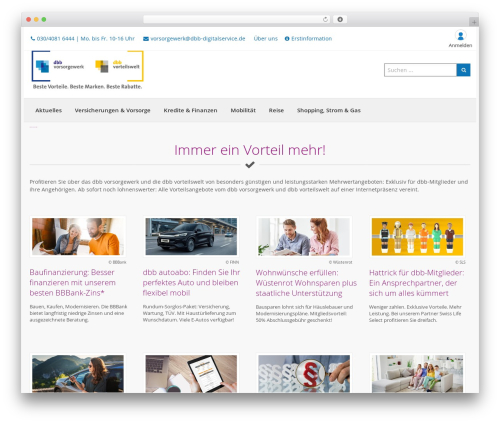The width and height of the screenshot is (500, 423).
Task: Click the Über uns link
Action: pos(266,39)
